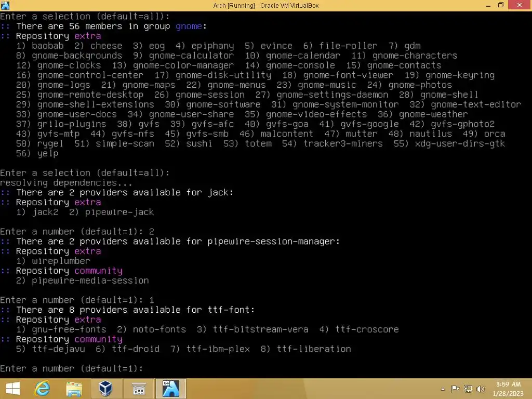Click the 'tracker3-miners' package entry

coord(343,144)
